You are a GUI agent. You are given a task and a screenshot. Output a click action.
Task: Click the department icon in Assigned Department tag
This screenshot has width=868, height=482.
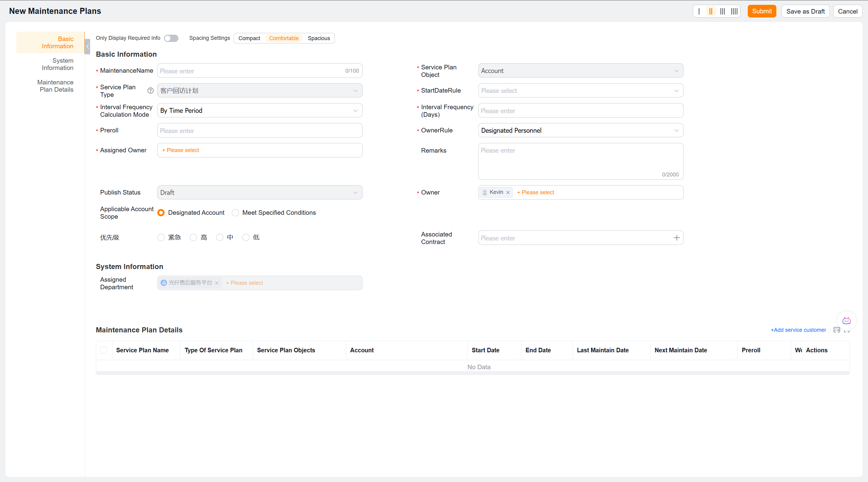tap(164, 283)
